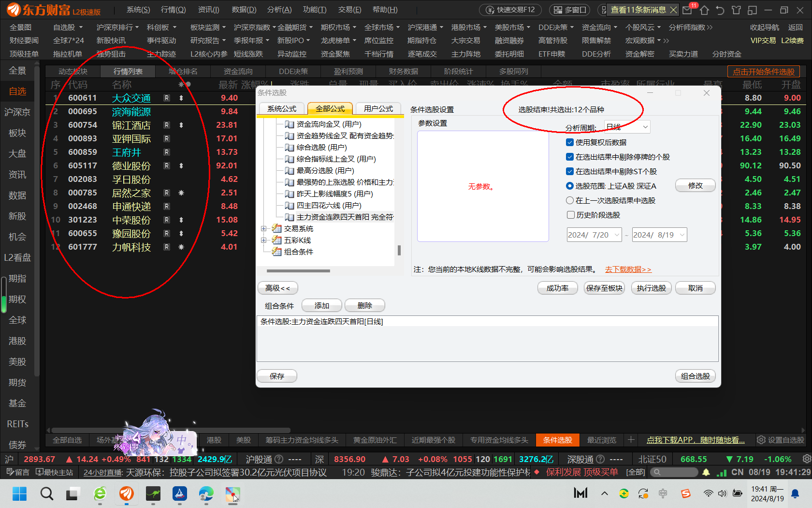Switch to 行情列表 tab

pos(128,71)
